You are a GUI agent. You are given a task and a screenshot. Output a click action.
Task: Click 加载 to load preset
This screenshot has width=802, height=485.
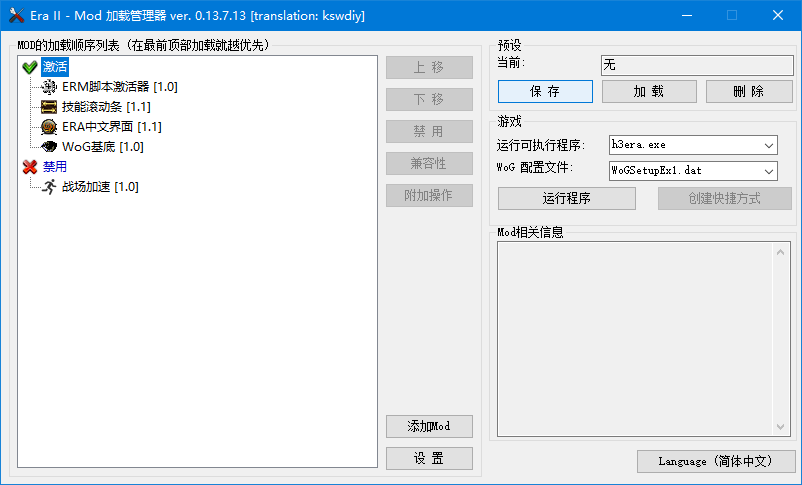[x=649, y=92]
